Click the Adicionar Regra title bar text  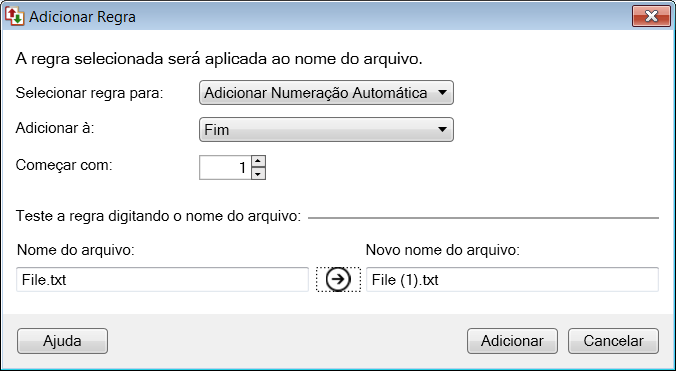coord(82,17)
